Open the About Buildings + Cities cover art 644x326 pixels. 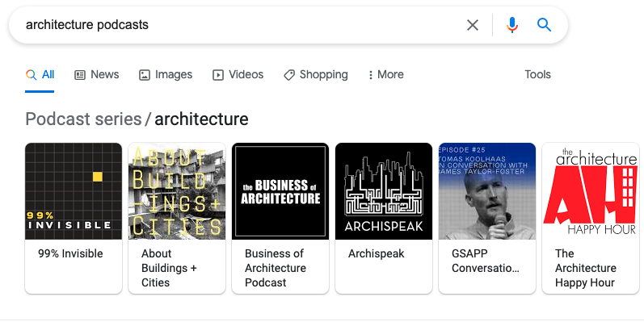(177, 191)
